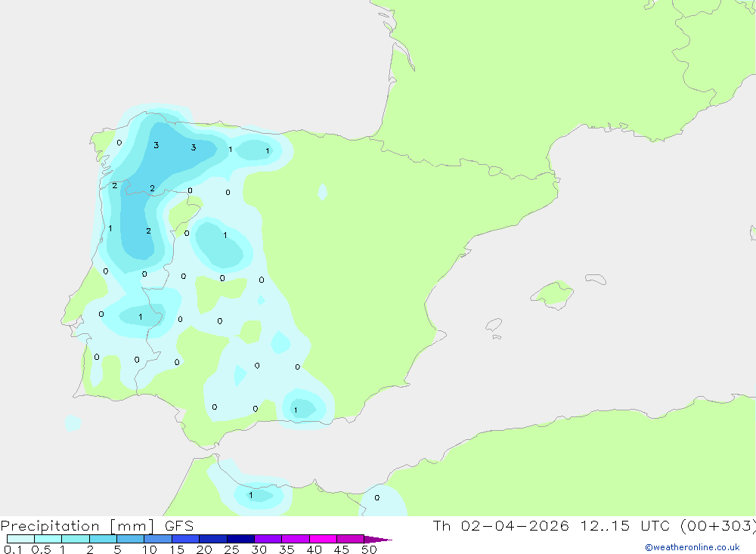Viewport: 756px width, 554px height.
Task: Click the "5" legend scale label
Action: click(x=117, y=549)
